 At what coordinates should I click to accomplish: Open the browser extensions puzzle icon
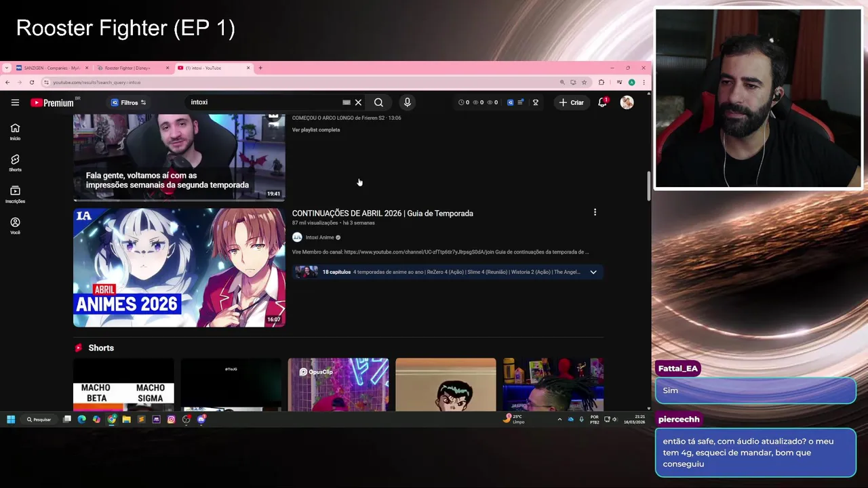point(601,82)
